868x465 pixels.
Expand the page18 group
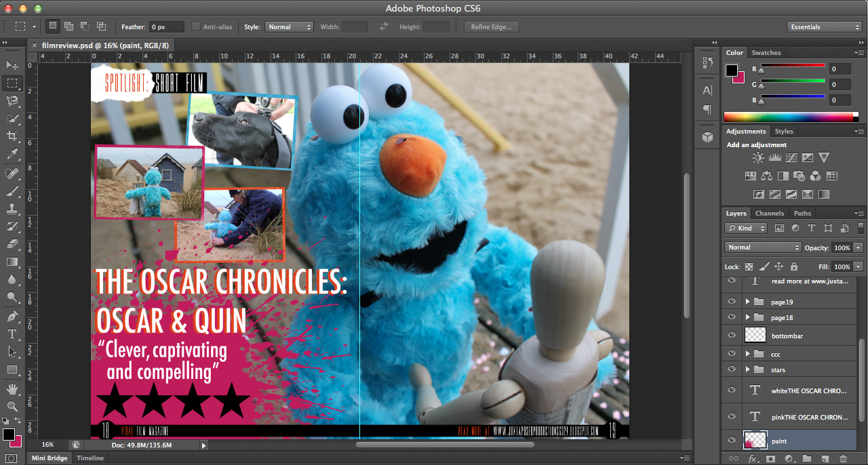pyautogui.click(x=748, y=317)
